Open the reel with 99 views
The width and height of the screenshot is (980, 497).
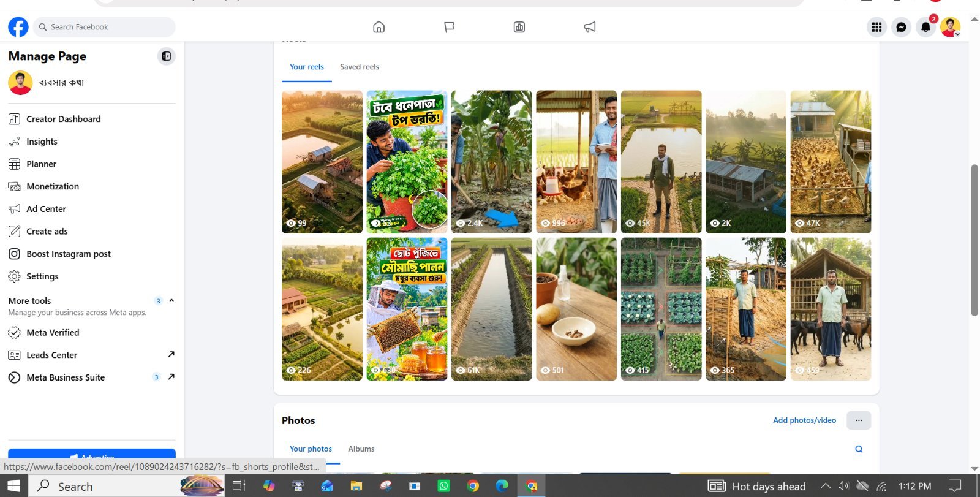[322, 162]
